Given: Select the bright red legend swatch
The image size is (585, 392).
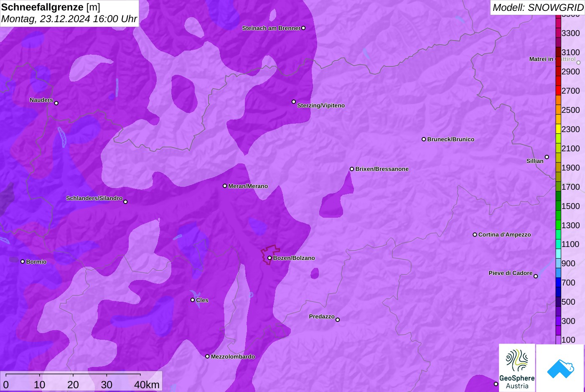Looking at the screenshot, I should pos(558,90).
